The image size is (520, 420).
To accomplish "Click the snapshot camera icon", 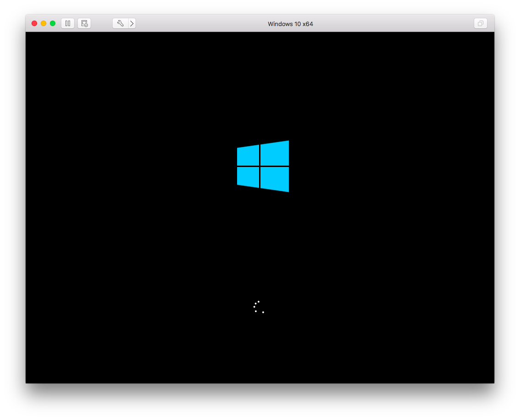I will point(84,23).
